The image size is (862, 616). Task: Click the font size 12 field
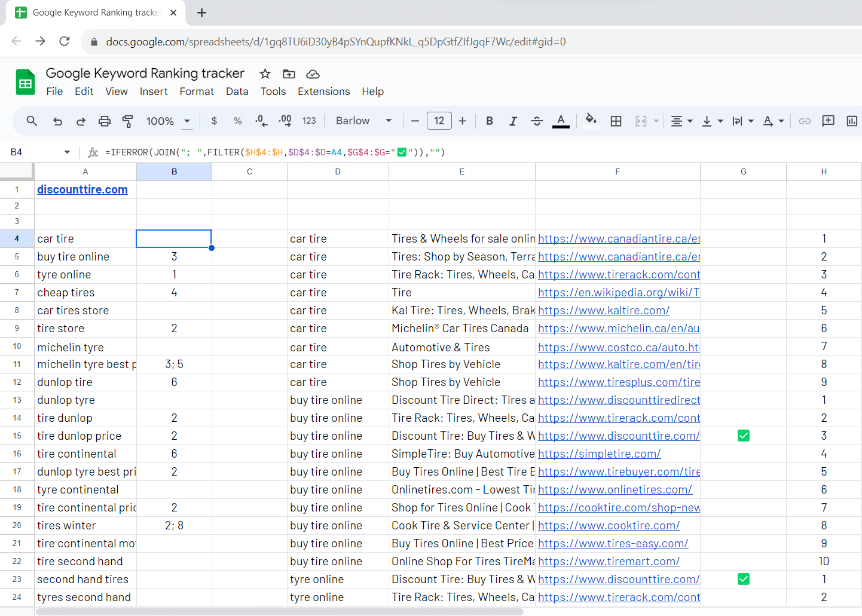pyautogui.click(x=439, y=121)
